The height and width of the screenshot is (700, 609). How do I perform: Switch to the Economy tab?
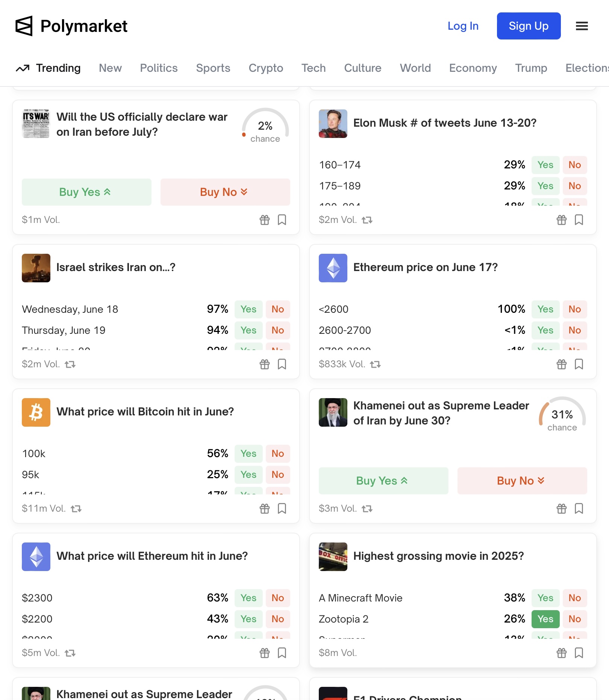coord(473,68)
